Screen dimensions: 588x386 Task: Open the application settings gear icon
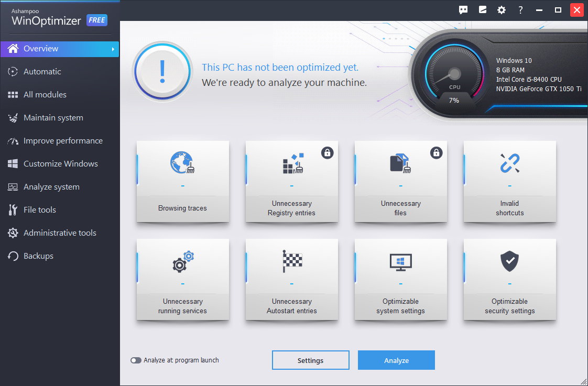coord(502,9)
